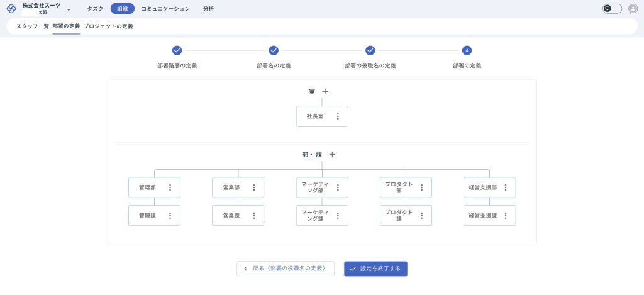
Task: Switch to the スタッフ一覧 tab
Action: (x=32, y=26)
